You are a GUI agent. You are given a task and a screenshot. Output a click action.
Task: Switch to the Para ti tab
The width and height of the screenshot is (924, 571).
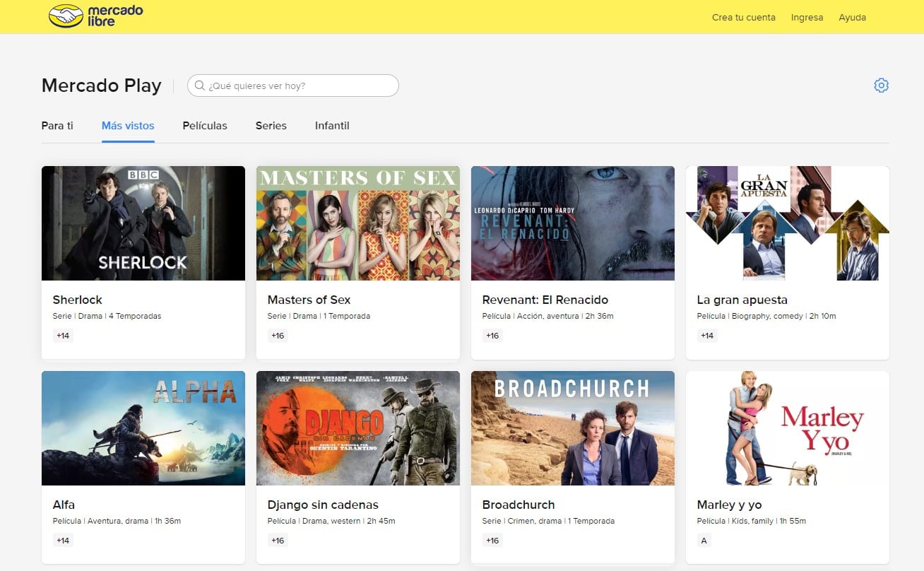tap(57, 126)
